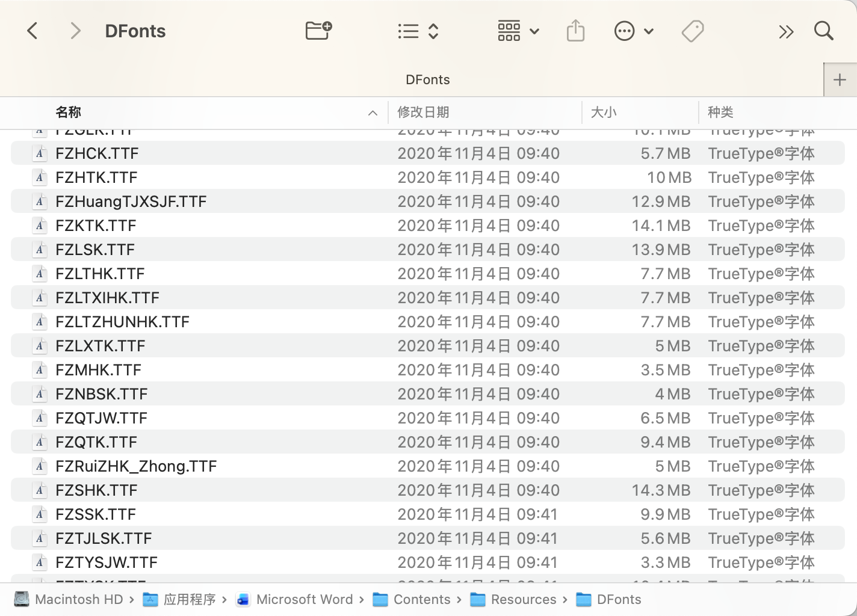Click the Microsoft Word icon in the path bar
857x616 pixels.
pyautogui.click(x=243, y=599)
